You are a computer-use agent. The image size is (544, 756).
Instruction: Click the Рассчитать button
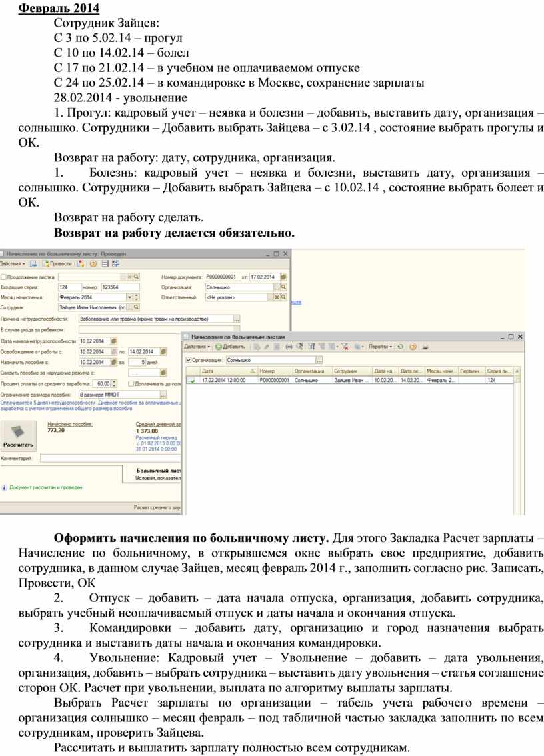(x=18, y=436)
